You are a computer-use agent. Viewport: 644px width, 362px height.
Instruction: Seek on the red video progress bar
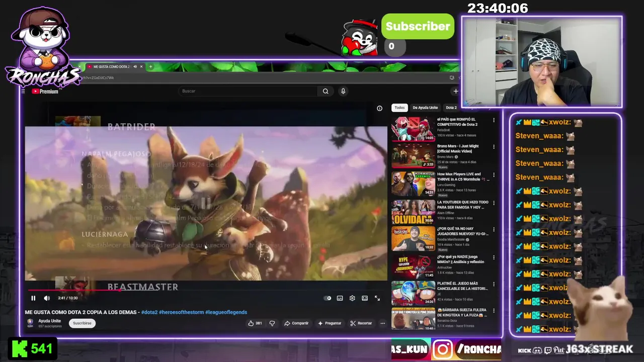point(206,290)
